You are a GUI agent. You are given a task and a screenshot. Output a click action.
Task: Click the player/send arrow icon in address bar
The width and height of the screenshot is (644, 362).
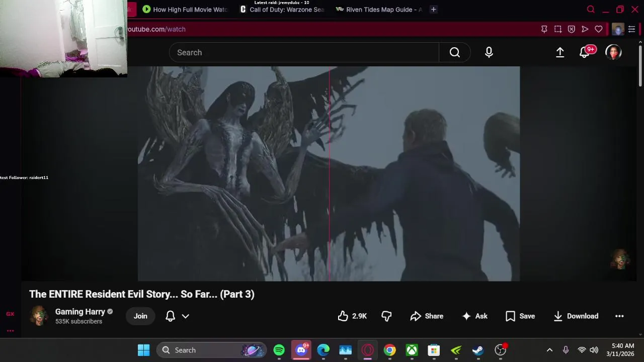point(585,29)
